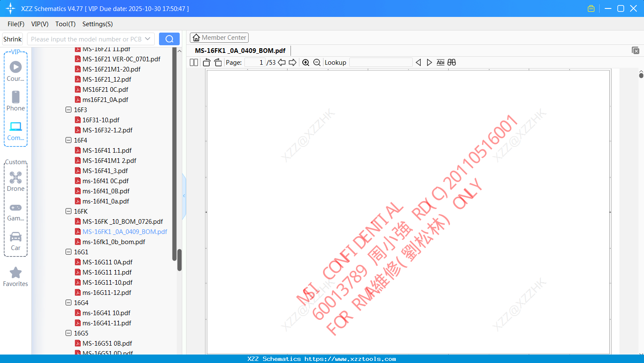Open the File(F) menu
This screenshot has height=363, width=644.
(16, 24)
